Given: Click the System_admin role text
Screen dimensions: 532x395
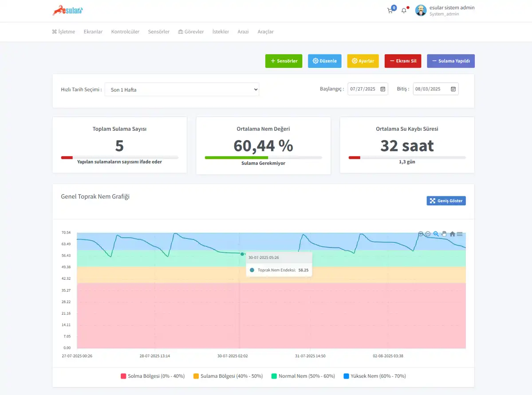Looking at the screenshot, I should (444, 14).
